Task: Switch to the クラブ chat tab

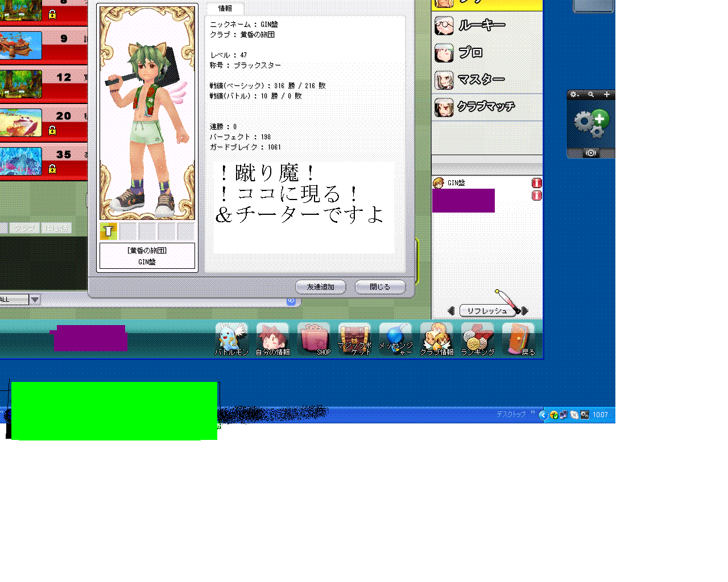Action: [24, 228]
